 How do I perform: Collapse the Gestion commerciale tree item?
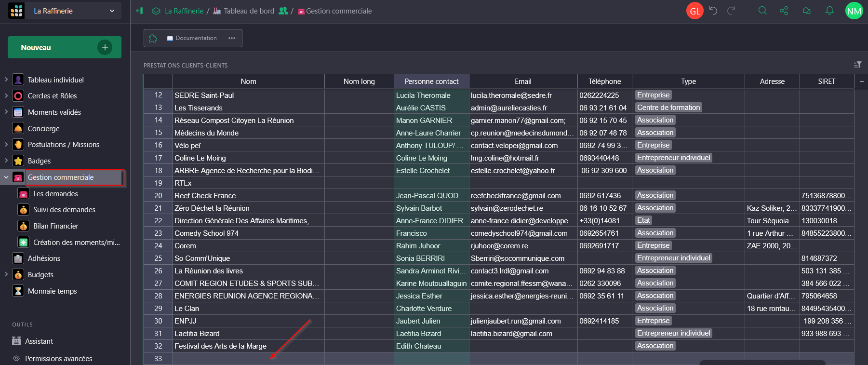click(x=6, y=177)
